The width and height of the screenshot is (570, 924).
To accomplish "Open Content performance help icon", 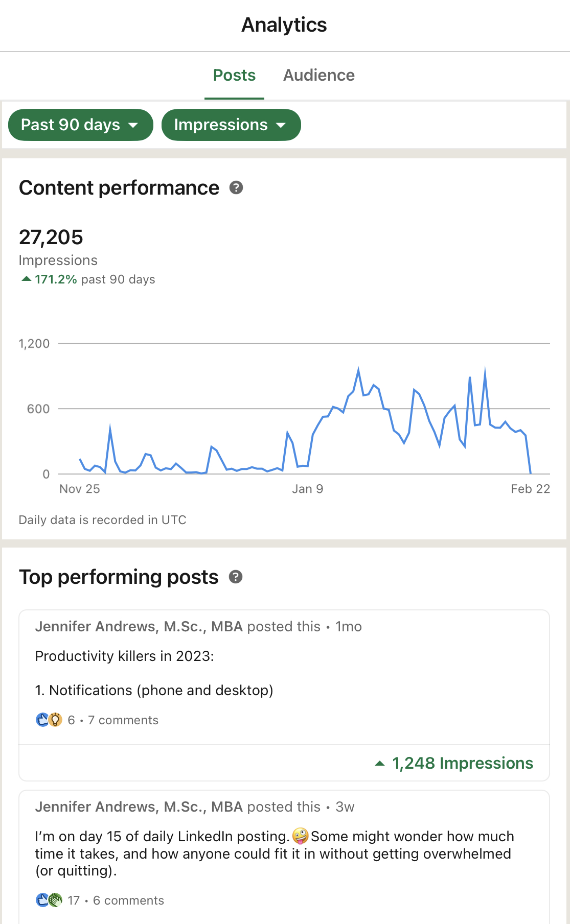I will tap(236, 188).
